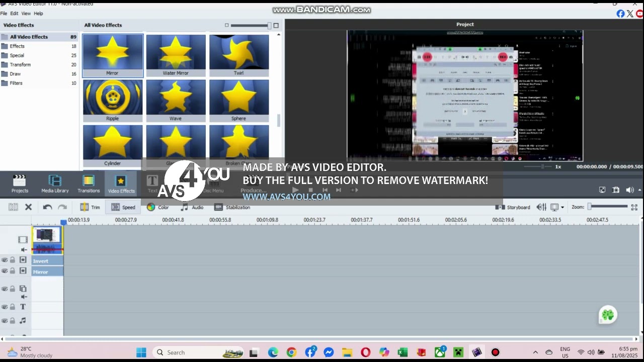644x362 pixels.
Task: Open Opera browser from taskbar
Action: [366, 352]
